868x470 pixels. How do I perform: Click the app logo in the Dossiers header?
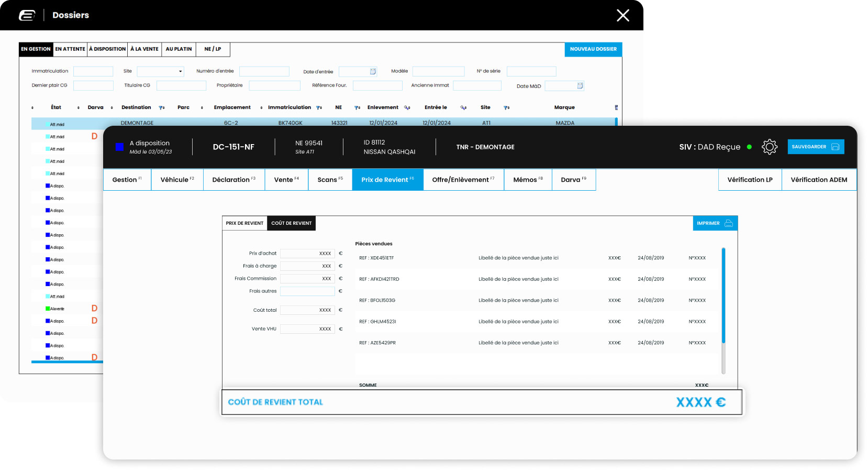click(x=27, y=15)
